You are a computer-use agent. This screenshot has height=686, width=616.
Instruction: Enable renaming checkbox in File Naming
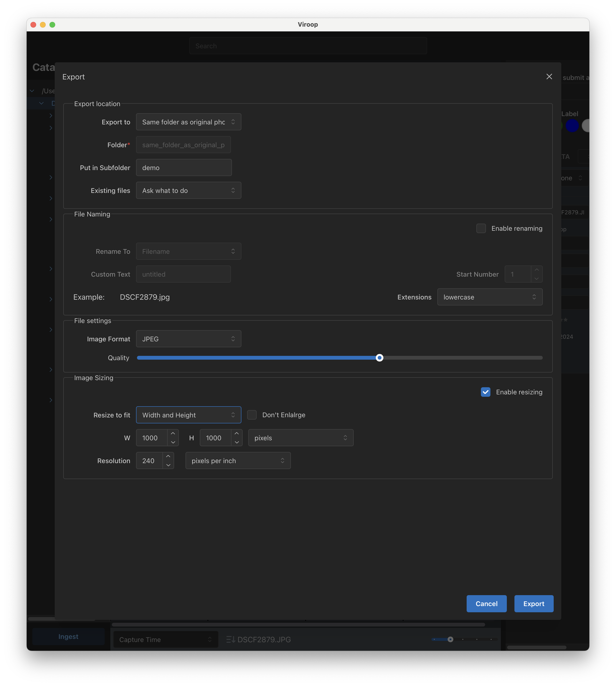click(x=481, y=228)
